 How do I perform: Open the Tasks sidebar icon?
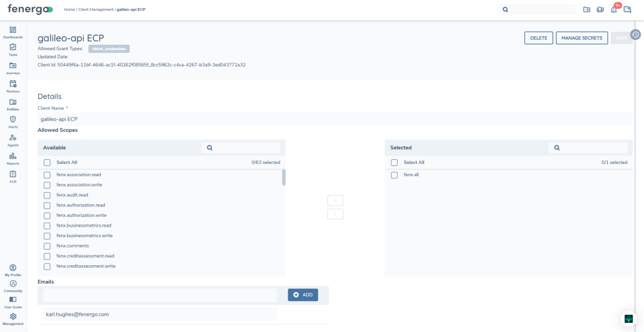(x=13, y=47)
